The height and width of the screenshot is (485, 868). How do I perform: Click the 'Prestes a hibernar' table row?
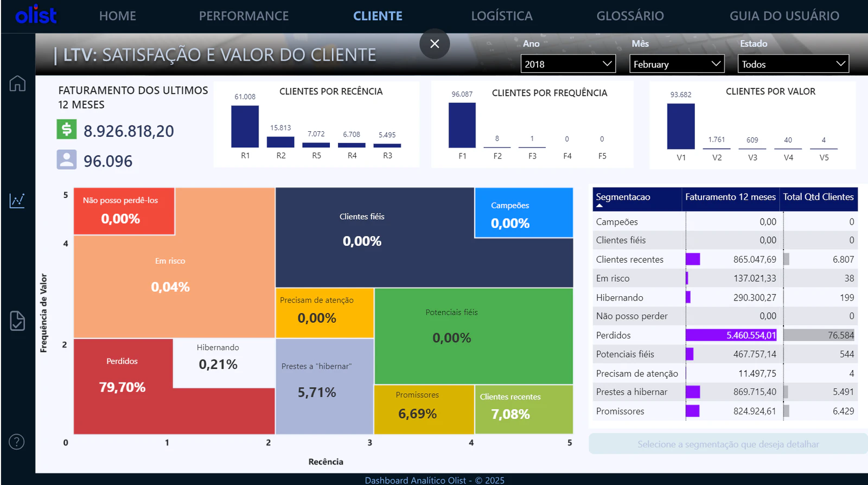pyautogui.click(x=725, y=392)
